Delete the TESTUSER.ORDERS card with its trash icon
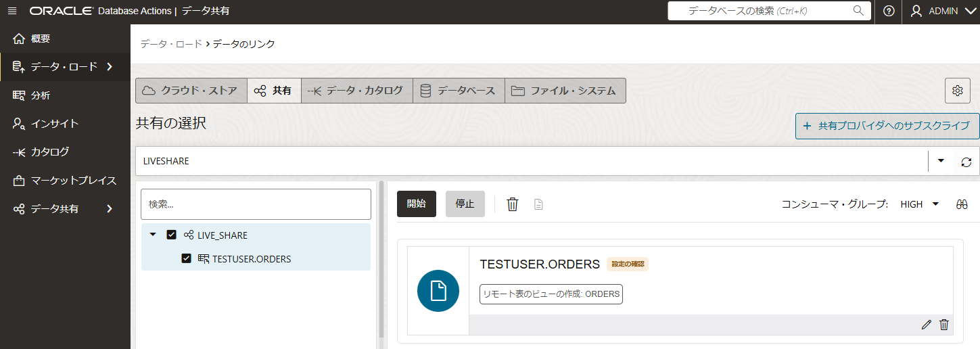The width and height of the screenshot is (980, 349). [x=944, y=325]
